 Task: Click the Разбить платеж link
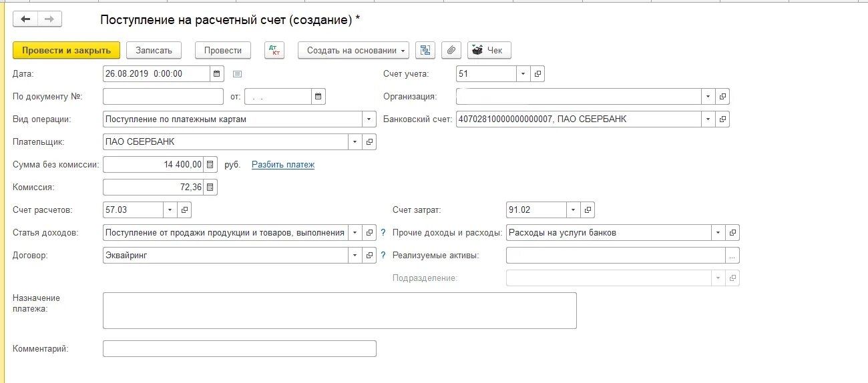coord(283,164)
